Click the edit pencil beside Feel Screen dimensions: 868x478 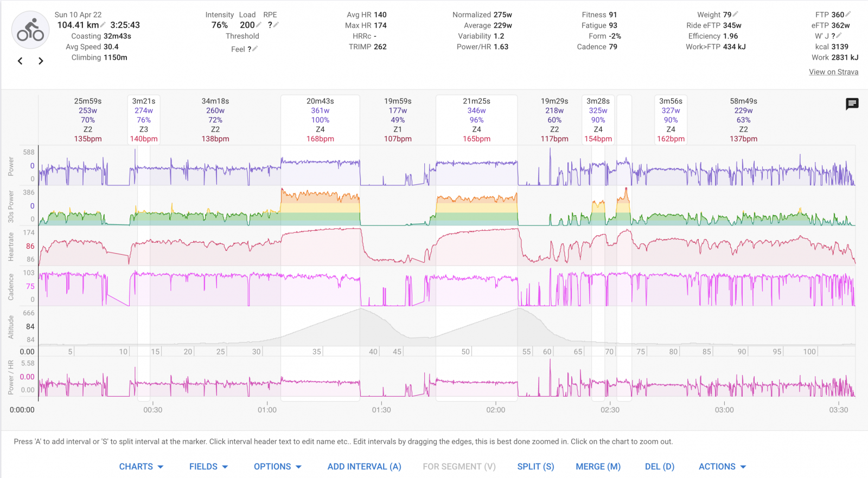pos(255,49)
